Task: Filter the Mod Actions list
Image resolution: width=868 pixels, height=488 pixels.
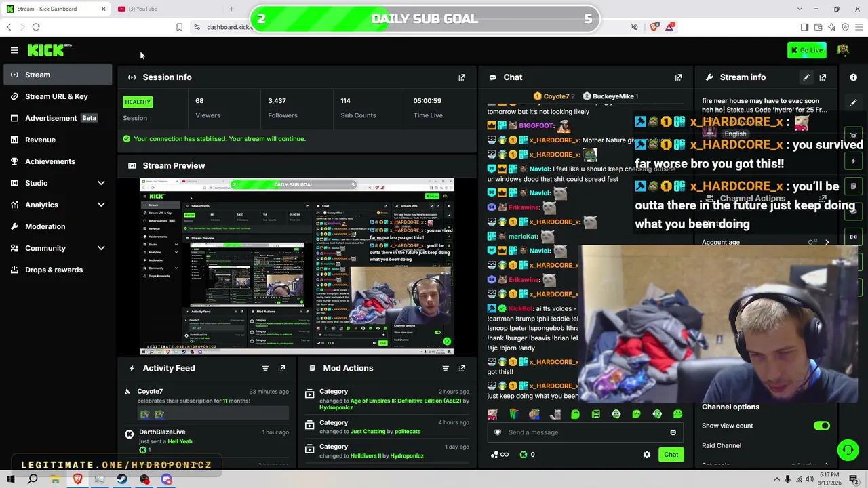Action: (446, 368)
